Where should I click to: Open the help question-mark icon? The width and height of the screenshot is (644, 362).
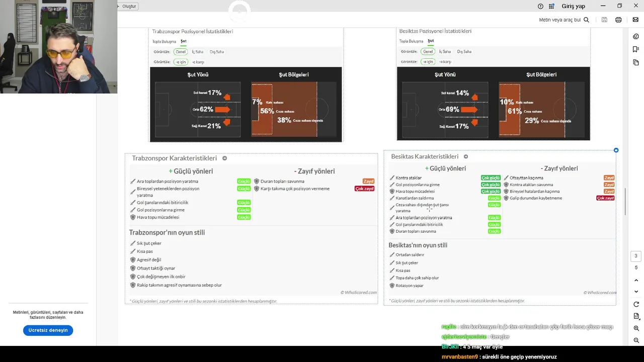pyautogui.click(x=540, y=6)
